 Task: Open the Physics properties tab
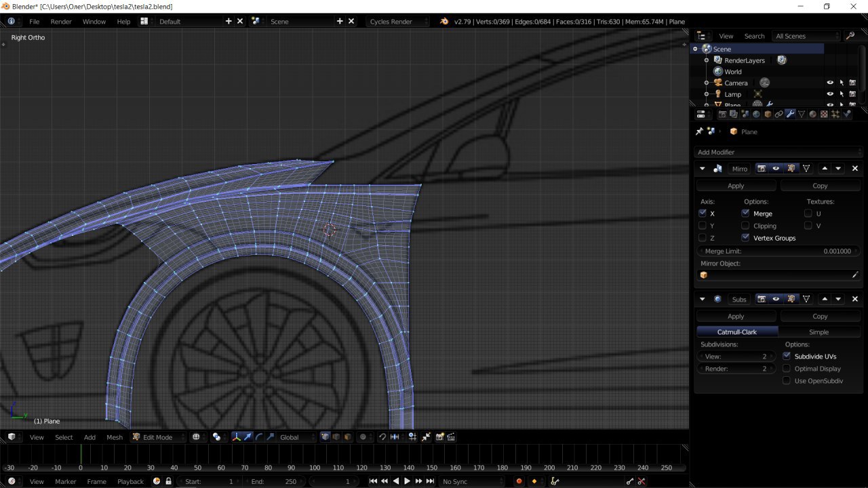click(846, 114)
